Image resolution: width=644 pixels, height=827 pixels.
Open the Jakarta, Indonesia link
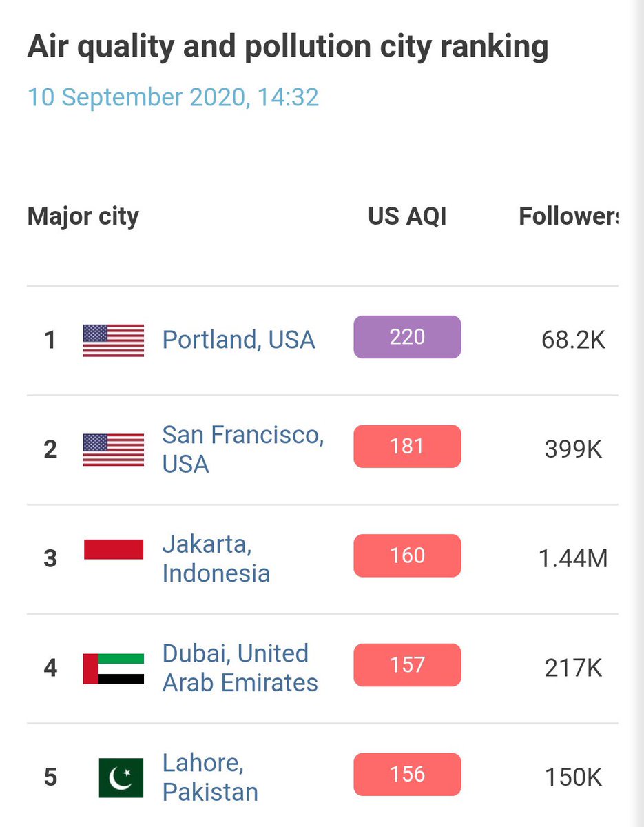pyautogui.click(x=216, y=558)
